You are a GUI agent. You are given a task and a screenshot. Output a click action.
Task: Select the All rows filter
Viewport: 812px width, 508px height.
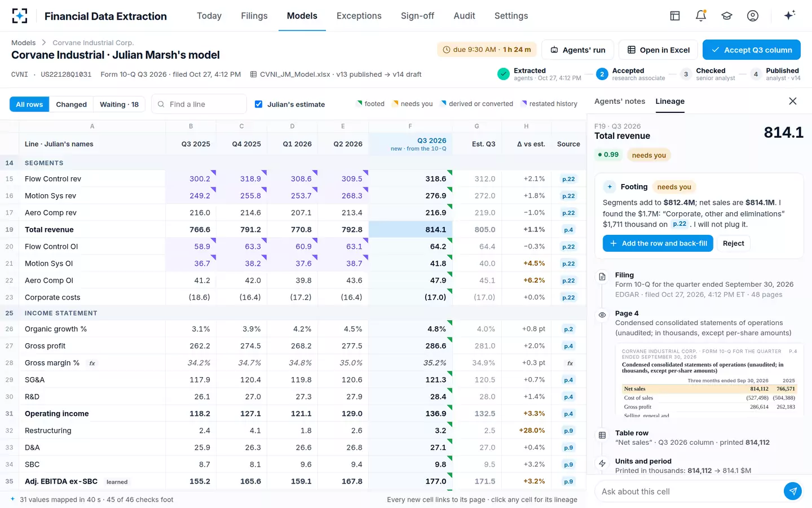(x=29, y=104)
